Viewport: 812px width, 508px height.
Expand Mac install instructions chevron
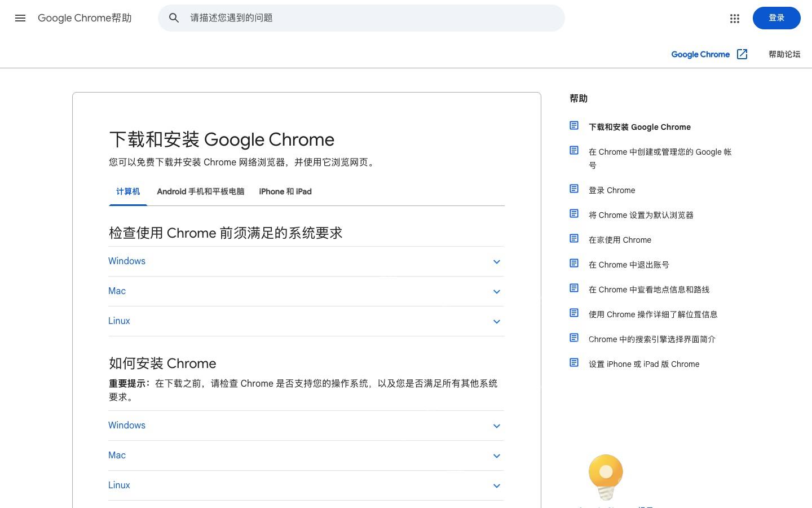click(497, 456)
